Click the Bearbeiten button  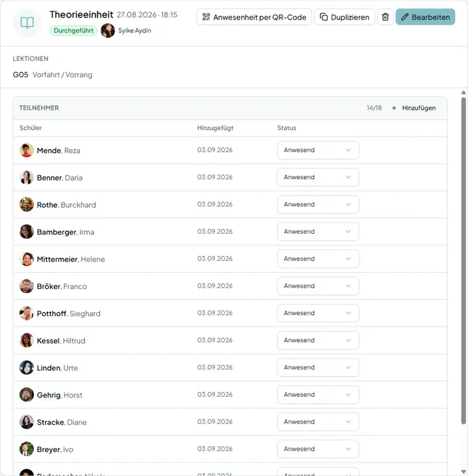[425, 17]
